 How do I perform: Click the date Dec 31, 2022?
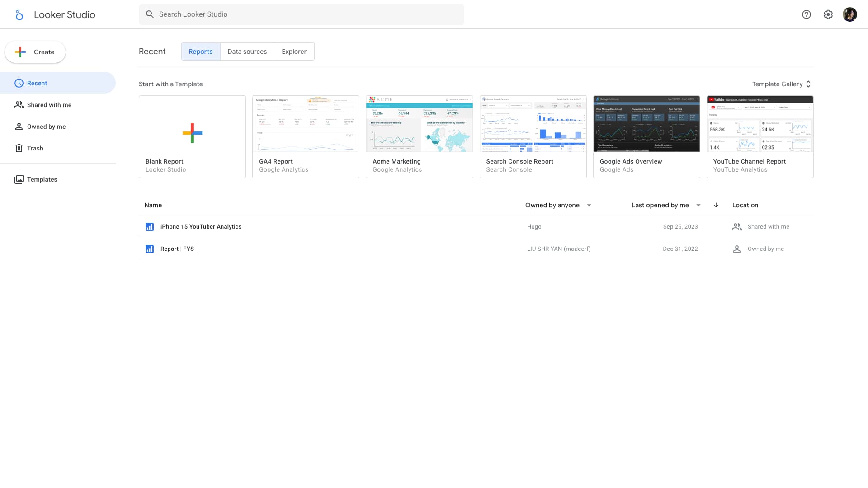(680, 249)
